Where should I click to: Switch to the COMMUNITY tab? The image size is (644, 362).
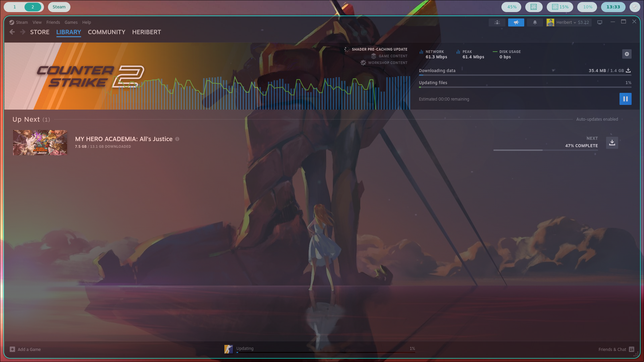pyautogui.click(x=107, y=32)
